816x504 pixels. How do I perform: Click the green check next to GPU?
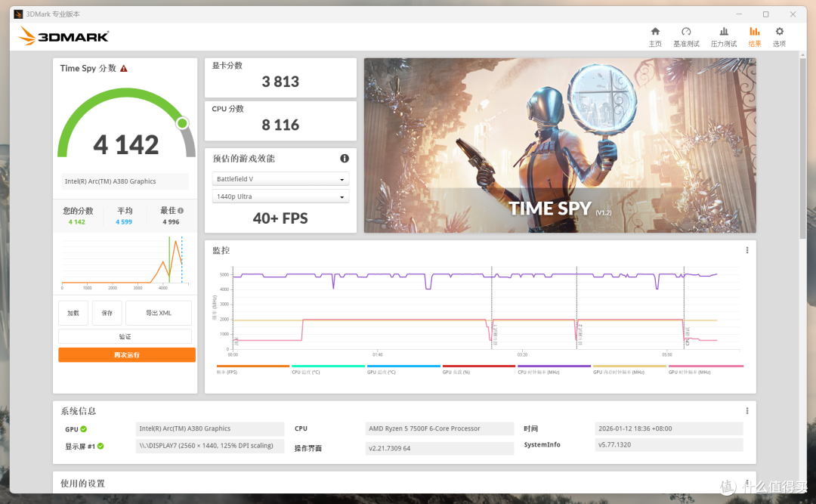coord(84,429)
